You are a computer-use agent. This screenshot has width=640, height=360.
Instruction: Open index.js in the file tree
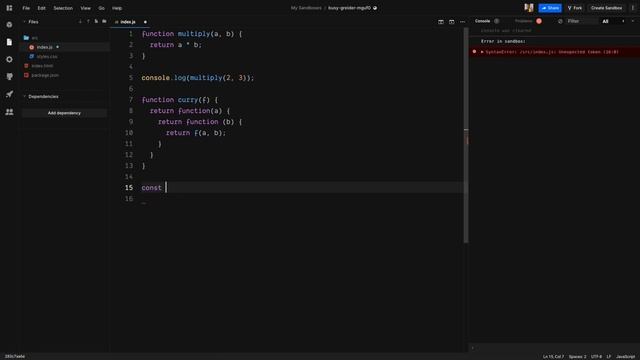tap(44, 47)
